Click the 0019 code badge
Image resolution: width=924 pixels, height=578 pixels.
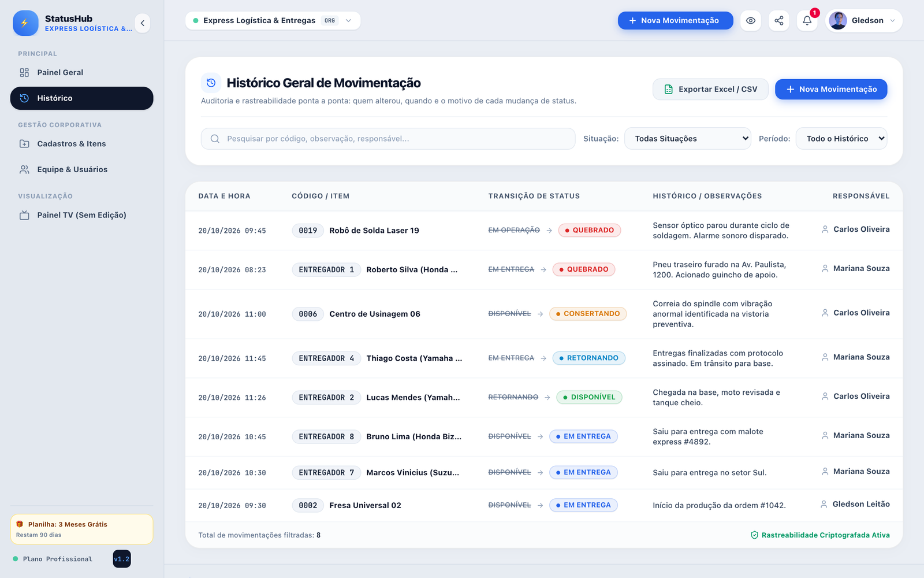[308, 231]
